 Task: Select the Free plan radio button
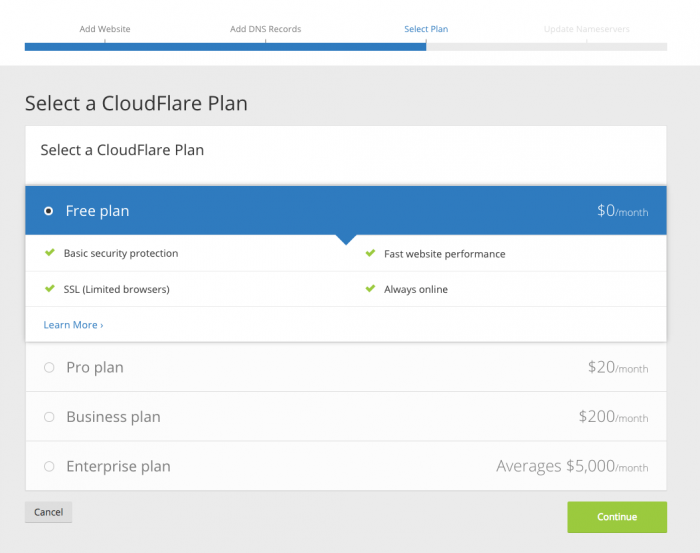coord(49,211)
